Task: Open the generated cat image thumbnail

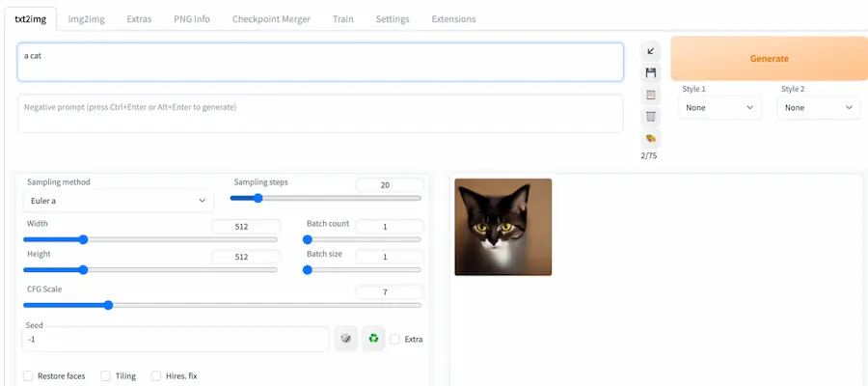Action: coord(502,227)
